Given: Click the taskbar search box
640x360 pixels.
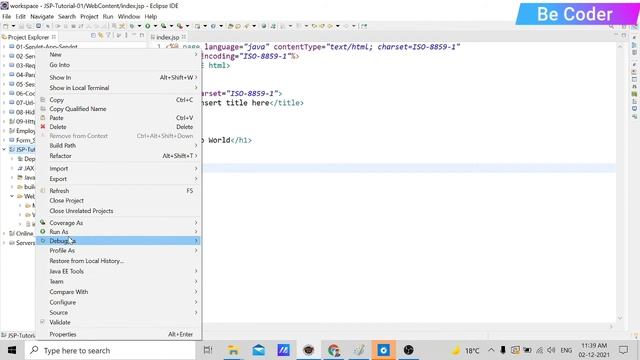Looking at the screenshot, I should click(110, 350).
